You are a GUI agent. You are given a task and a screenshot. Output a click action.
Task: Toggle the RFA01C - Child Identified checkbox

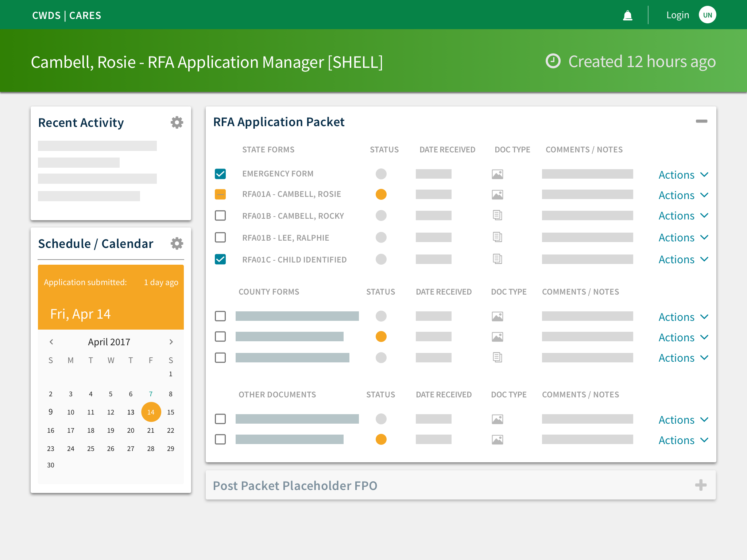220,259
